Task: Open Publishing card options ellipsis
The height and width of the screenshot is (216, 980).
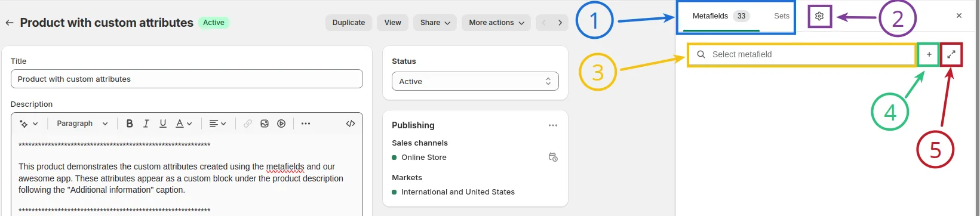Action: click(553, 125)
